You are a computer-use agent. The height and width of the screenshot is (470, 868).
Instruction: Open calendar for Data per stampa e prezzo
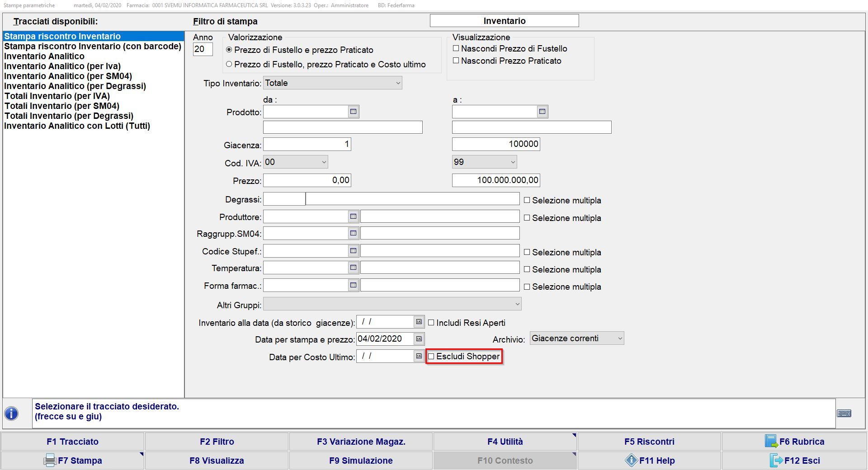coord(419,339)
